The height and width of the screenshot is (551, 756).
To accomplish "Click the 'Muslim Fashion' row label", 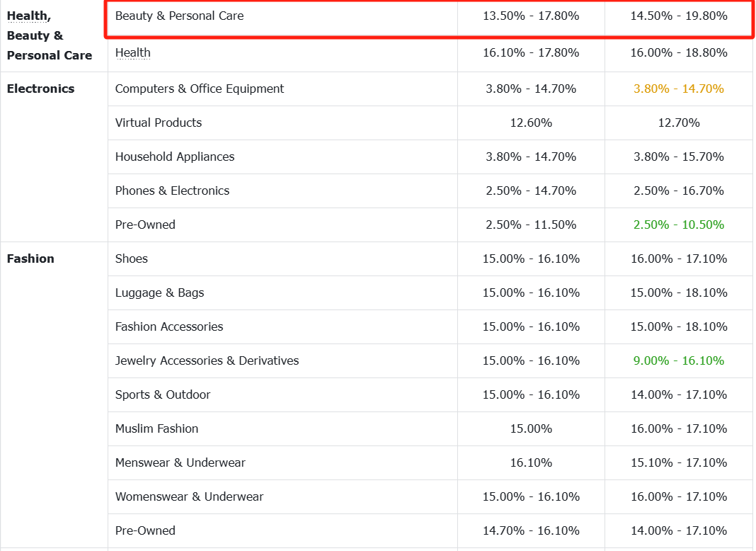I will click(156, 428).
